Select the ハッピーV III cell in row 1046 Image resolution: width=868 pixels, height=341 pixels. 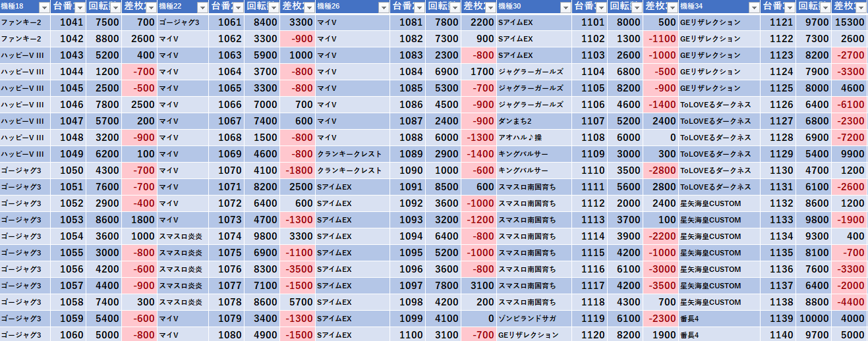[x=25, y=105]
